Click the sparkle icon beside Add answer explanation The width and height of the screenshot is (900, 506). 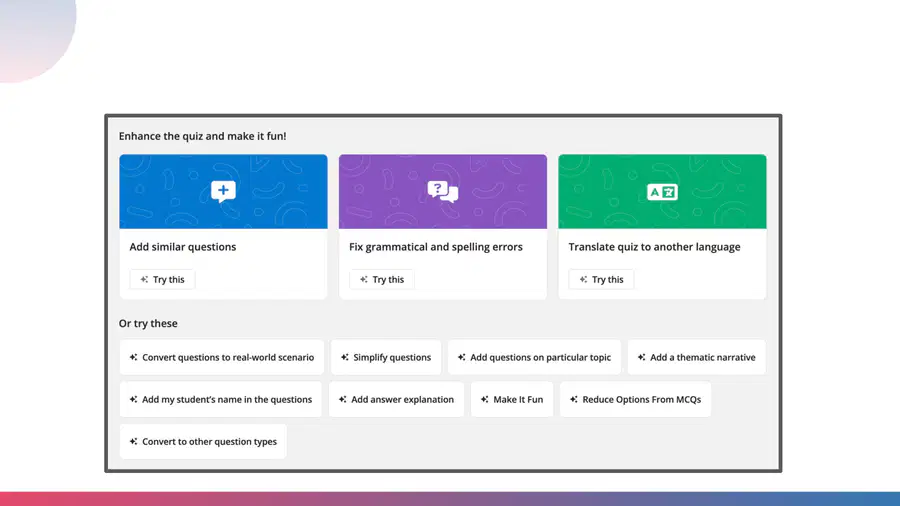[x=343, y=399]
